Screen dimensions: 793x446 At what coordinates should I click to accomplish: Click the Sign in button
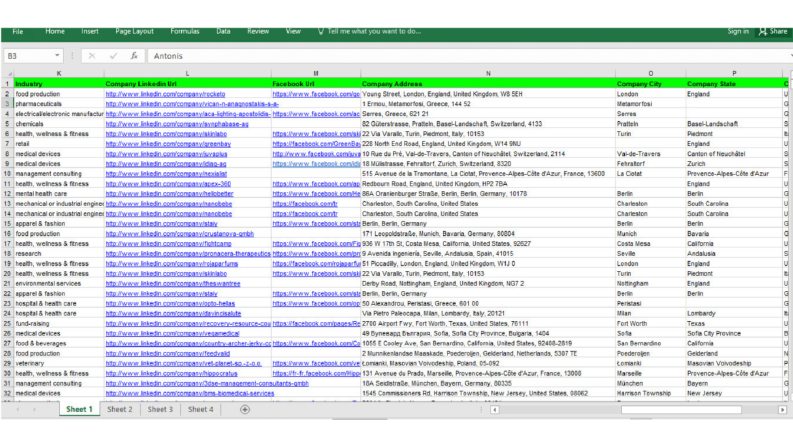[738, 31]
